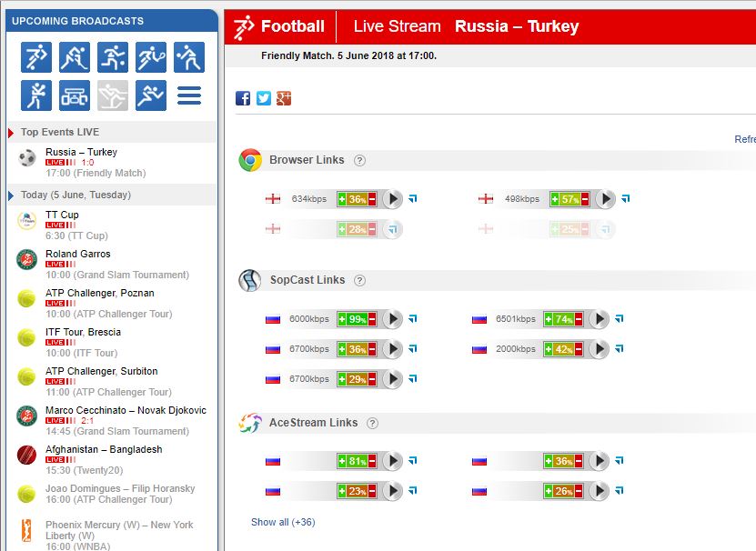The height and width of the screenshot is (551, 756).
Task: Open 6501kbps SopCast stream in new window
Action: click(x=619, y=318)
